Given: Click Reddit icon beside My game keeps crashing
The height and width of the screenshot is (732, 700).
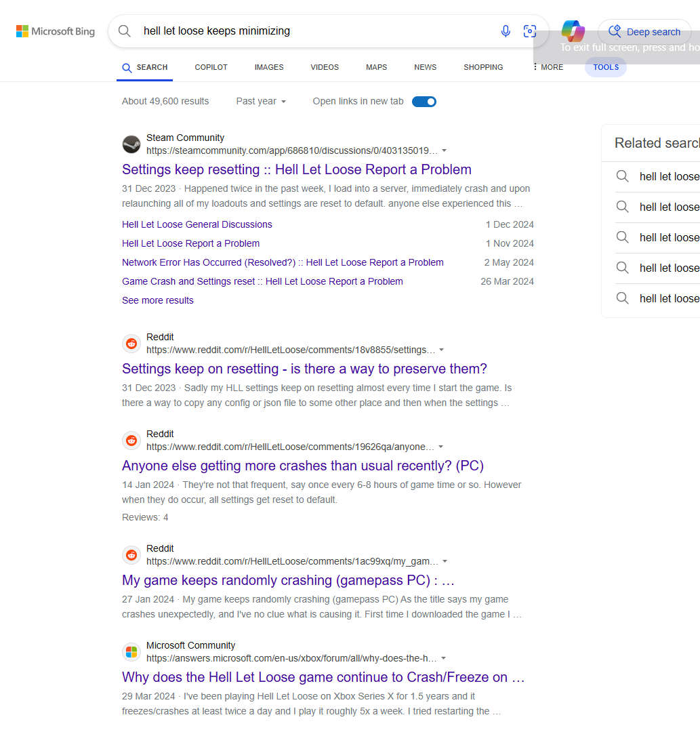Looking at the screenshot, I should click(131, 555).
